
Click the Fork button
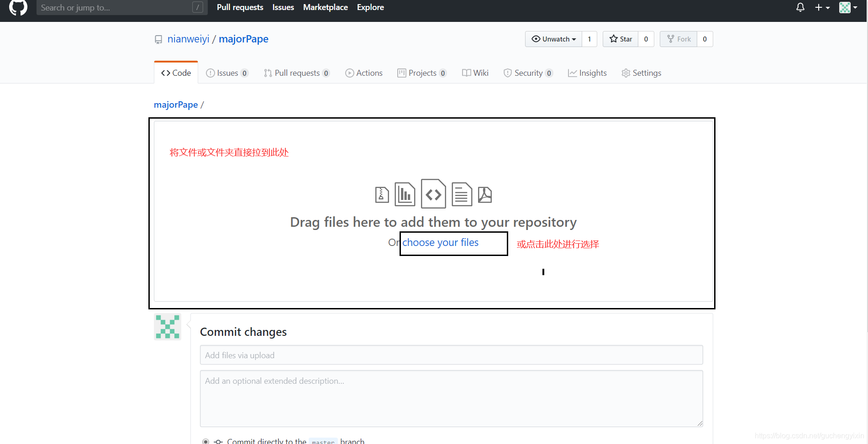[679, 39]
